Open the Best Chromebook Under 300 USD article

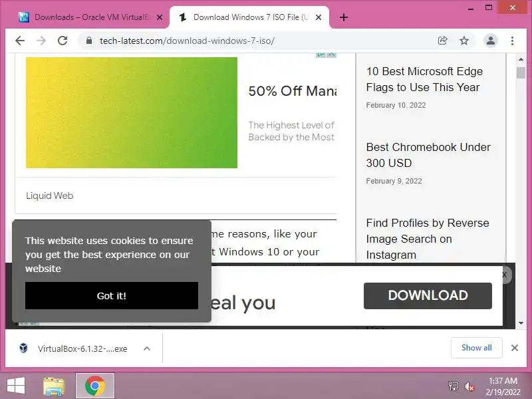[428, 155]
